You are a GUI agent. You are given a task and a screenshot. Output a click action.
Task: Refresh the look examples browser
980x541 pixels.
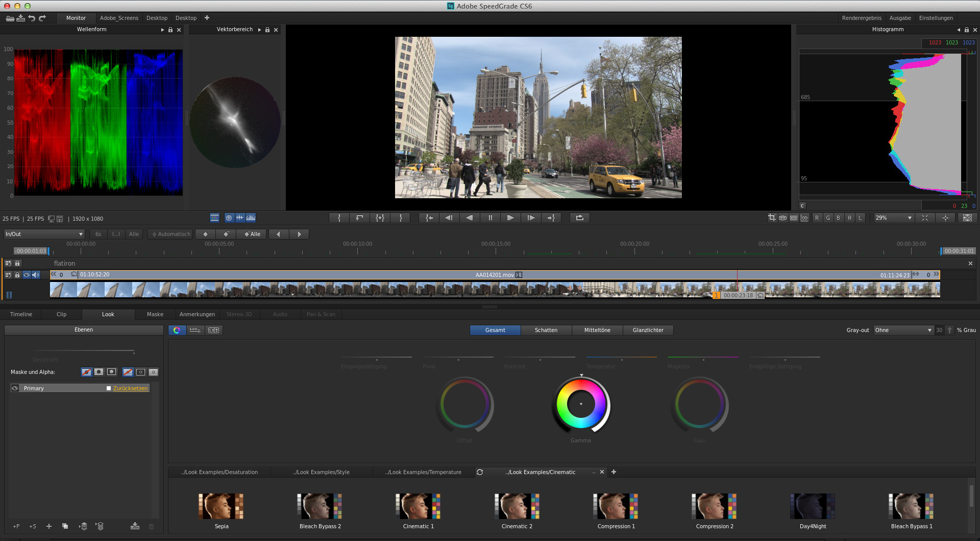click(480, 473)
